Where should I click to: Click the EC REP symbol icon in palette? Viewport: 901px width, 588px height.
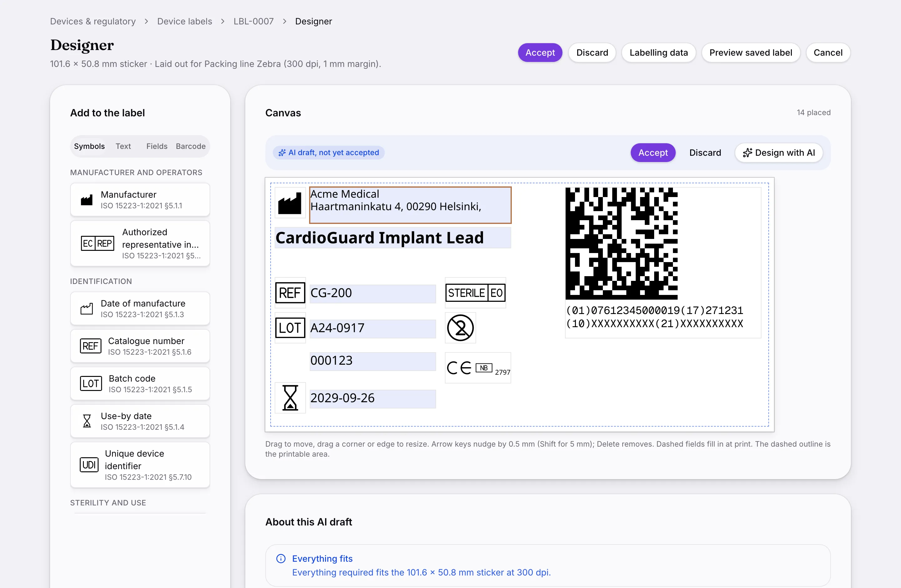(x=97, y=243)
